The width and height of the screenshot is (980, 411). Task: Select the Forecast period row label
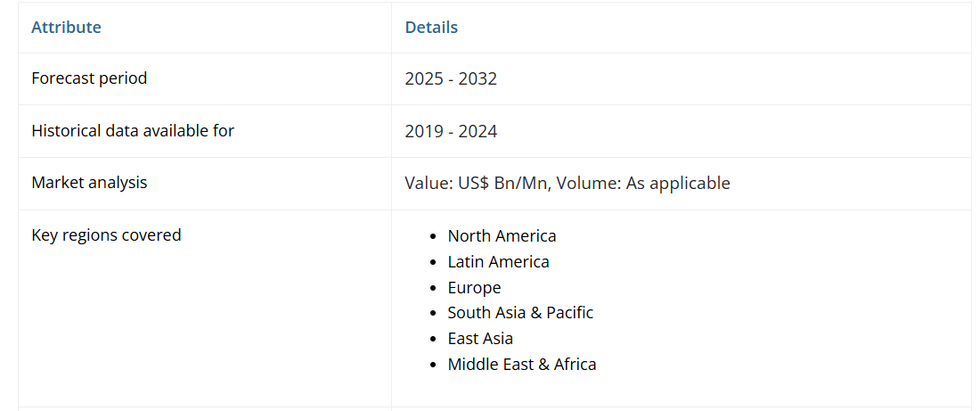(89, 78)
